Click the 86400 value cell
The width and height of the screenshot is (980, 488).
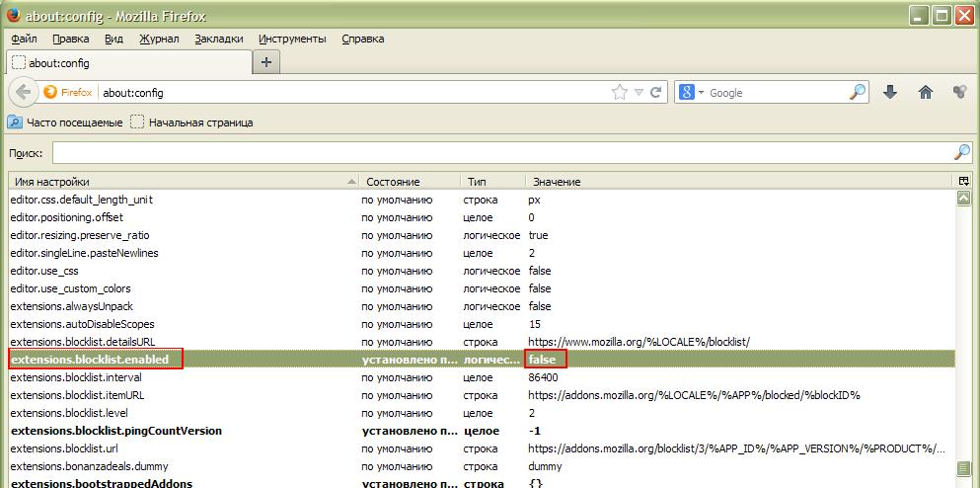tap(543, 378)
